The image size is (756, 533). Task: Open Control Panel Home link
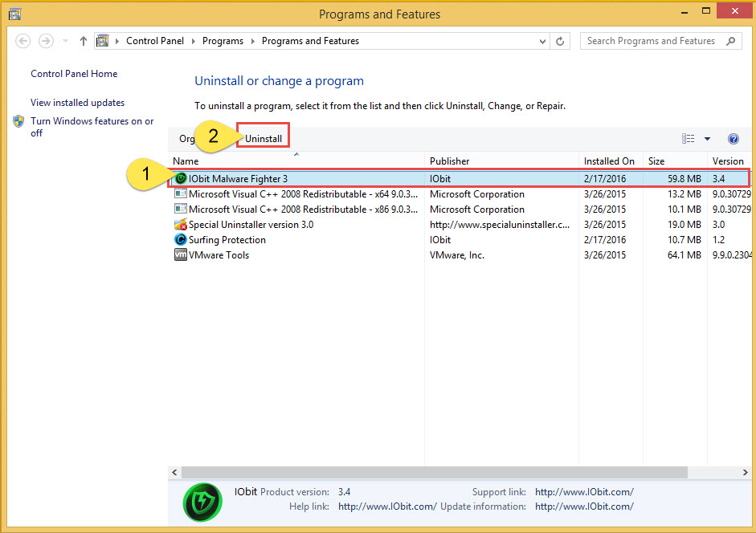tap(74, 74)
